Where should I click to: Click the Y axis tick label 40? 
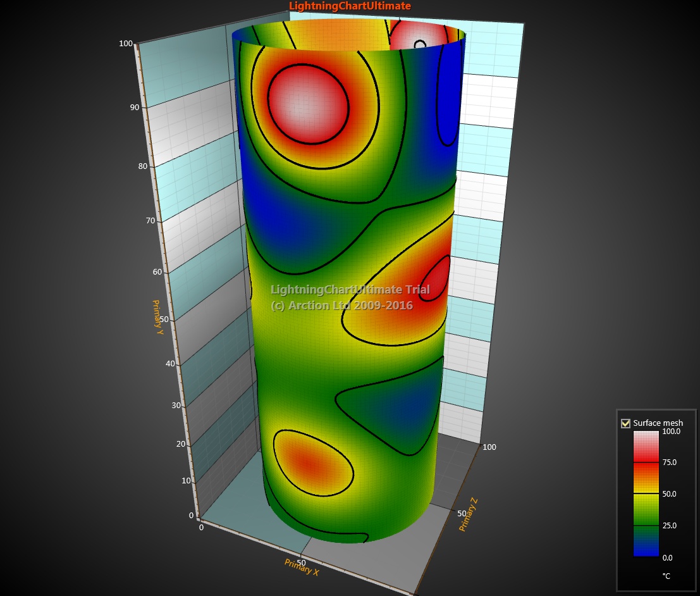pyautogui.click(x=170, y=364)
